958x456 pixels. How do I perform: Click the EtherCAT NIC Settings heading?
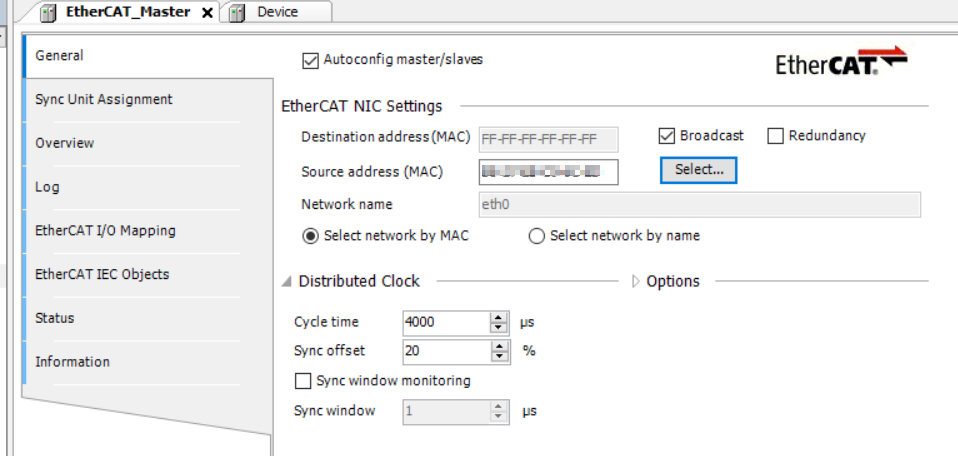pyautogui.click(x=362, y=106)
